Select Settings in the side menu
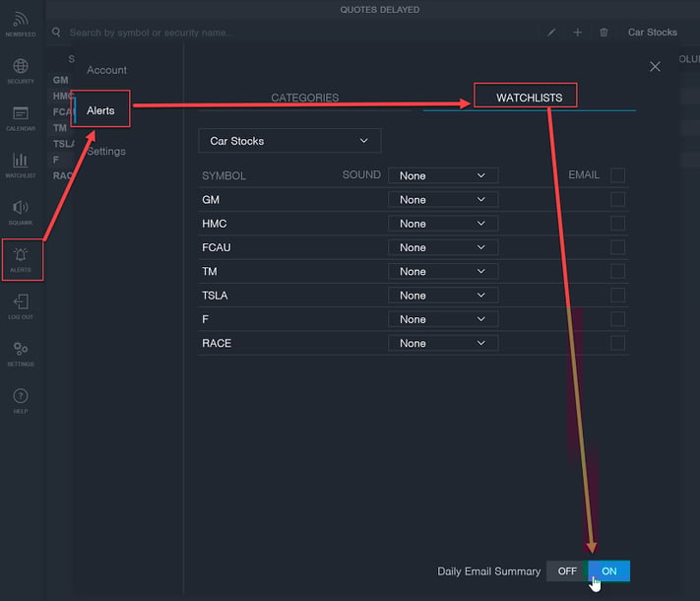Image resolution: width=700 pixels, height=601 pixels. pyautogui.click(x=106, y=151)
